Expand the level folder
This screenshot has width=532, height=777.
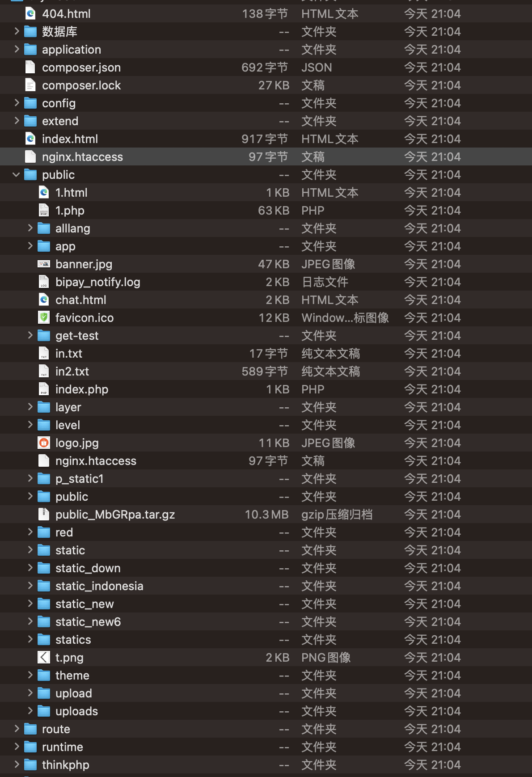[x=30, y=425]
